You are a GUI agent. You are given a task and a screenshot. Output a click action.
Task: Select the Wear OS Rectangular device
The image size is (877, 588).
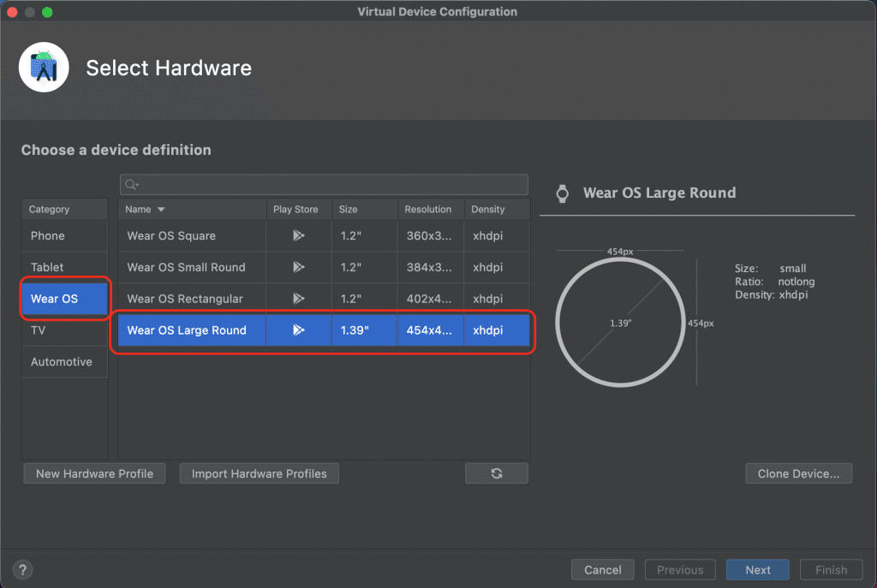[x=324, y=299]
